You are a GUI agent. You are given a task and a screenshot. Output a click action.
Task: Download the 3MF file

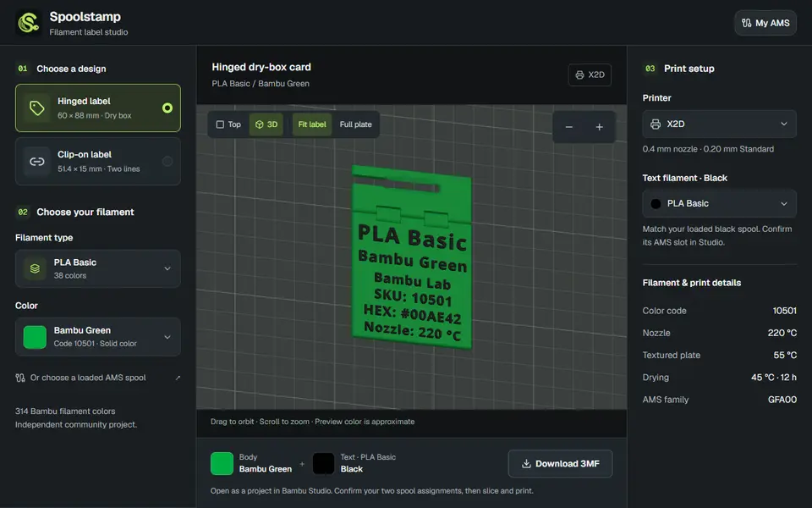tap(560, 463)
